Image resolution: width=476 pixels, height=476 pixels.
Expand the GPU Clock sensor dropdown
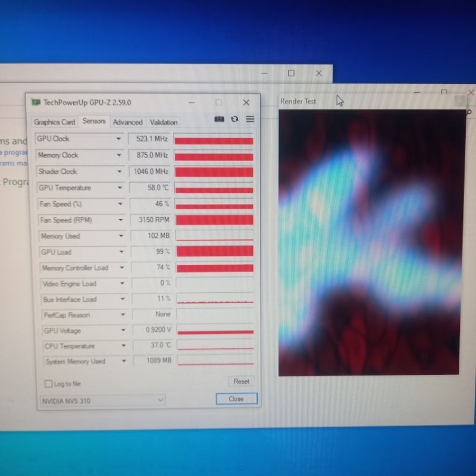point(118,139)
